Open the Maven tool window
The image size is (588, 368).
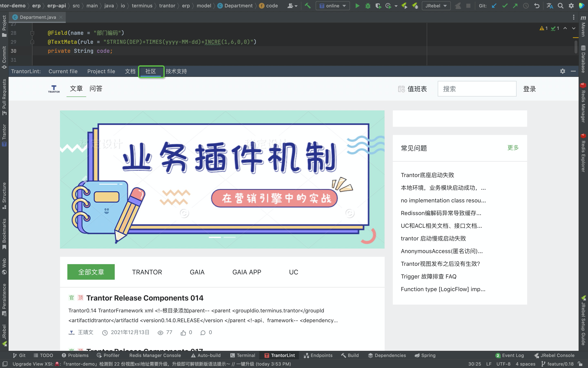(x=583, y=26)
